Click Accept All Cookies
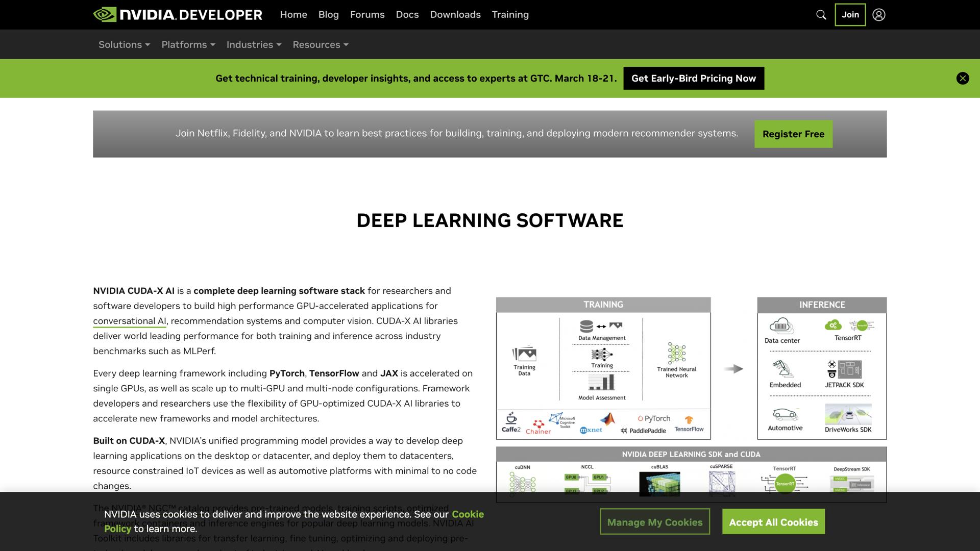The height and width of the screenshot is (551, 980). 773,521
